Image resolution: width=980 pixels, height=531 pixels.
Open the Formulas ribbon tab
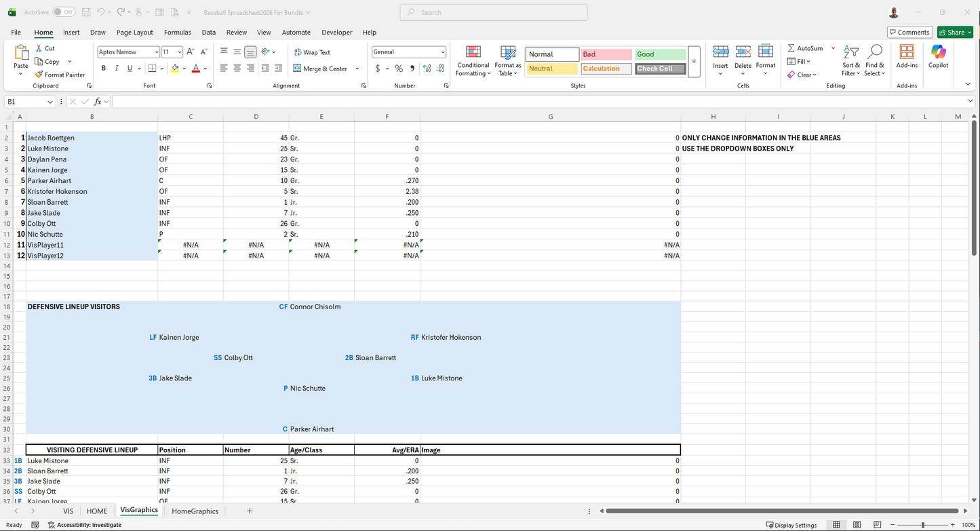[x=178, y=32]
